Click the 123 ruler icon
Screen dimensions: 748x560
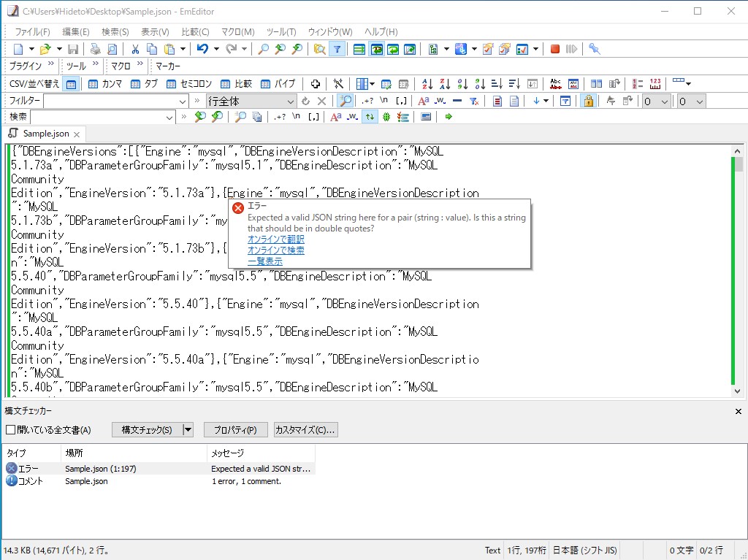click(x=655, y=84)
